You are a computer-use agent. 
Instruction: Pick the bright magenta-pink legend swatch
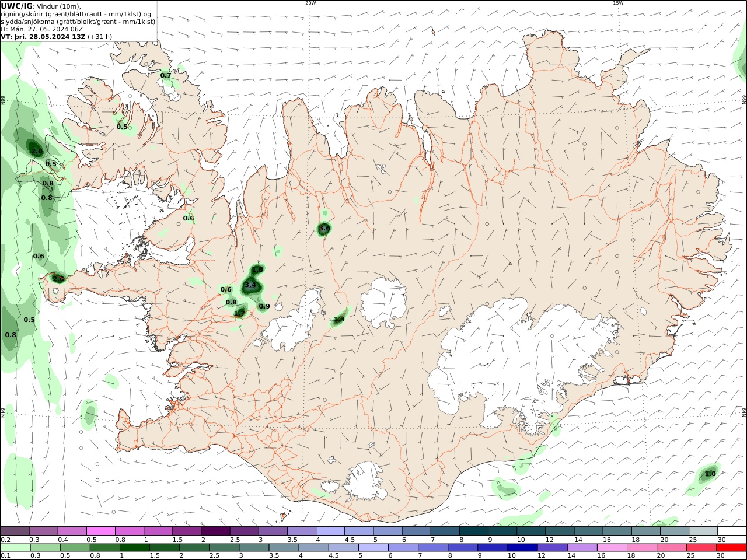tap(100, 531)
